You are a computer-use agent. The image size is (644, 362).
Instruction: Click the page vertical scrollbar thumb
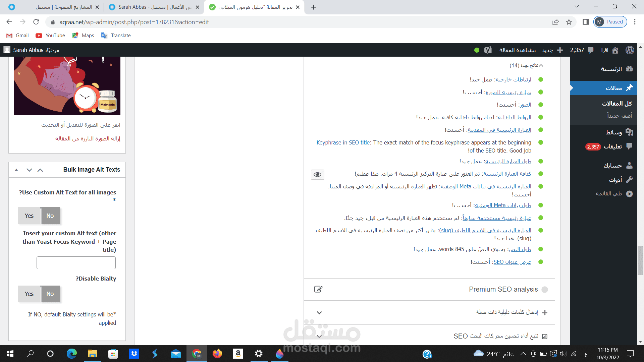click(x=640, y=260)
